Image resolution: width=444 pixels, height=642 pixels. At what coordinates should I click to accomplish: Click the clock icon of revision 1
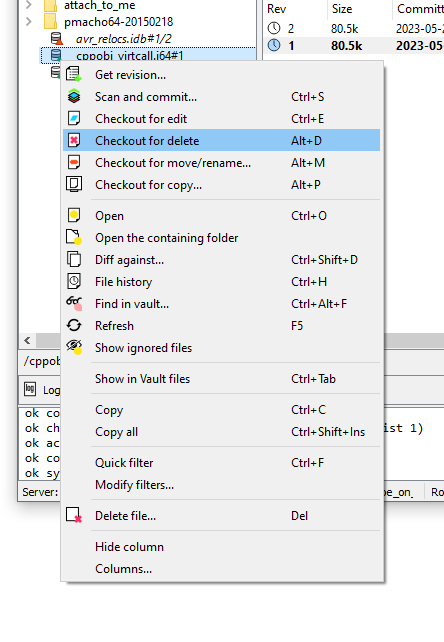point(274,45)
